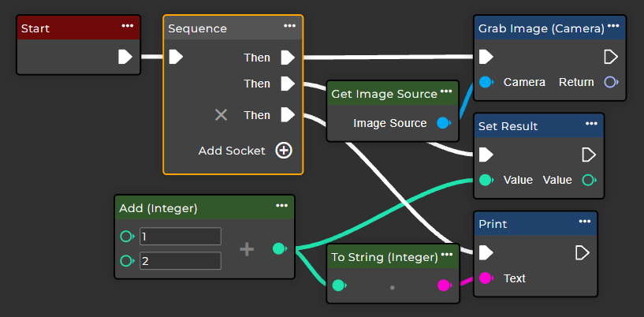Screen dimensions: 644x317
Task: Open the Print node three-dot menu
Action: (x=585, y=222)
